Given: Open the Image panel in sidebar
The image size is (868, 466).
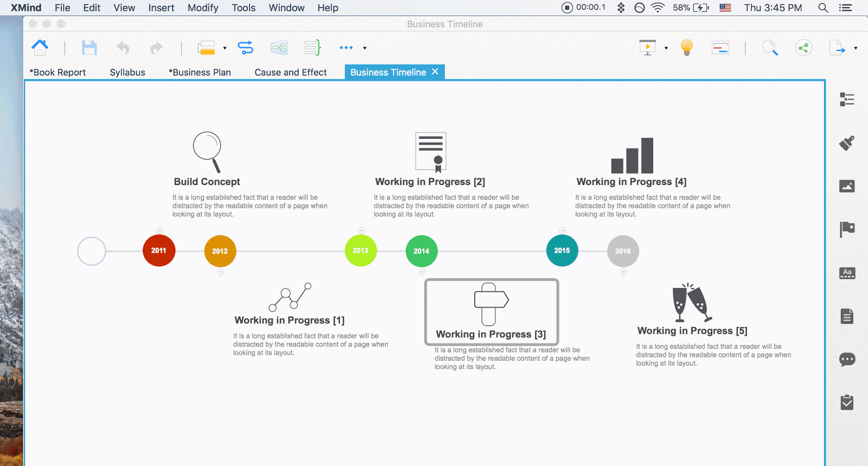Looking at the screenshot, I should tap(847, 186).
